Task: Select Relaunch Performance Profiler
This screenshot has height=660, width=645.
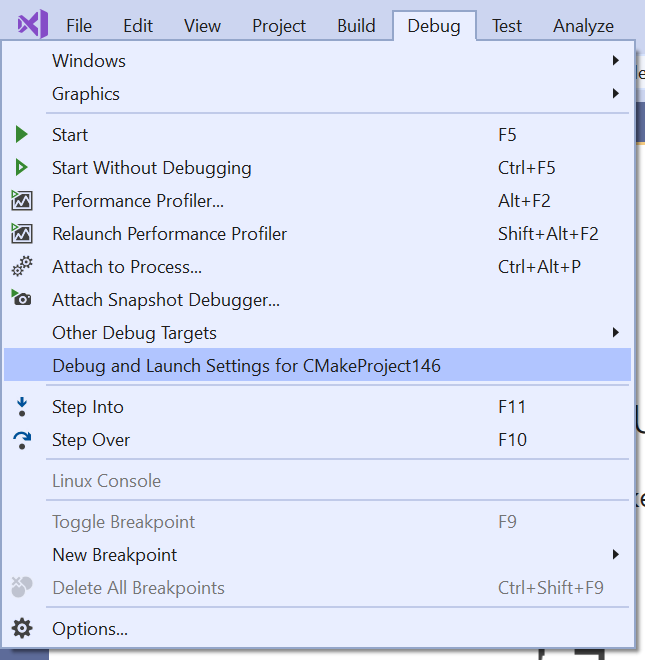Action: 317,234
